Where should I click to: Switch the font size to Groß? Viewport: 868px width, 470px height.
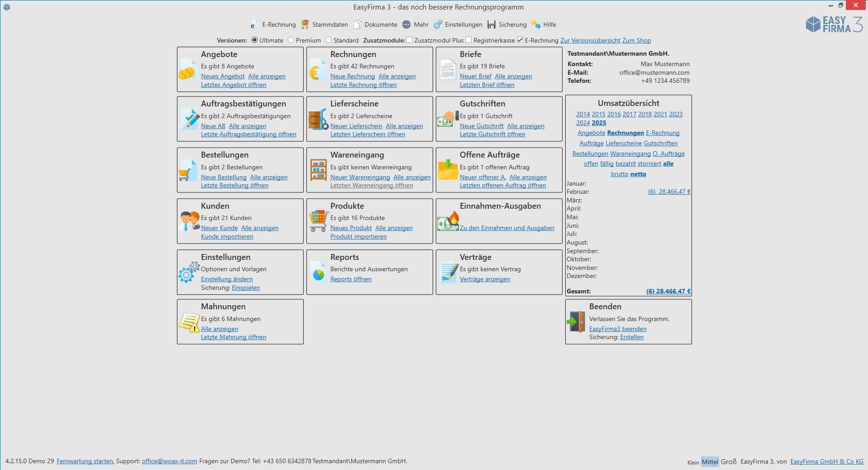coord(729,462)
